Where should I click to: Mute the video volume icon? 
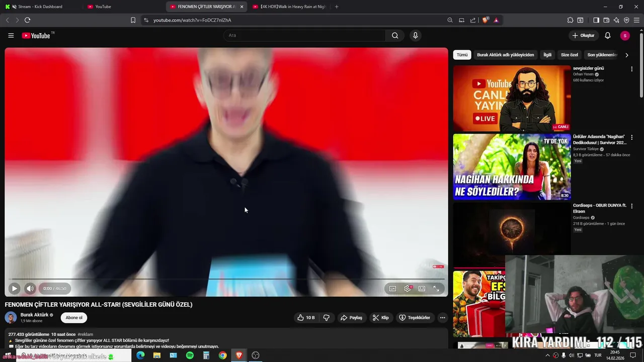coord(30,289)
